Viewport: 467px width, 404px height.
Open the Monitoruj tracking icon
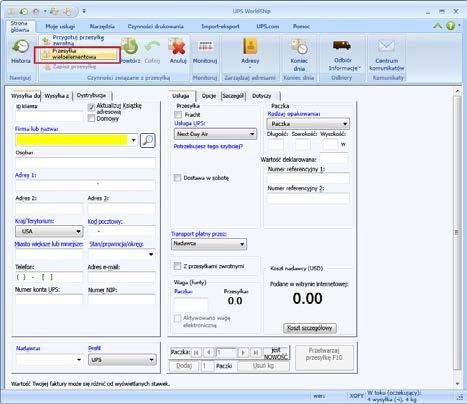point(205,47)
